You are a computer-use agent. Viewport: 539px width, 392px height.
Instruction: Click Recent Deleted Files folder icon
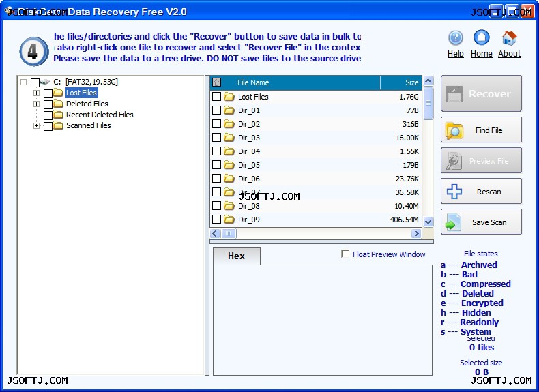58,115
